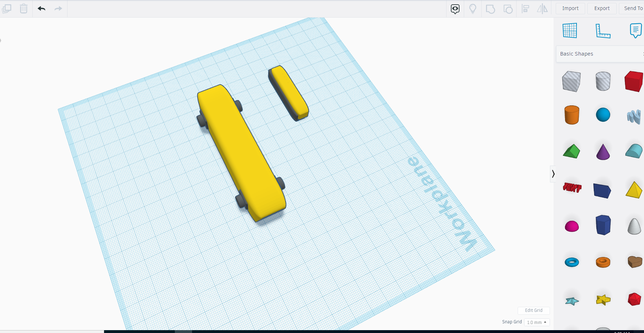
Task: Select the striped Cylinder hole shape
Action: coord(603,81)
